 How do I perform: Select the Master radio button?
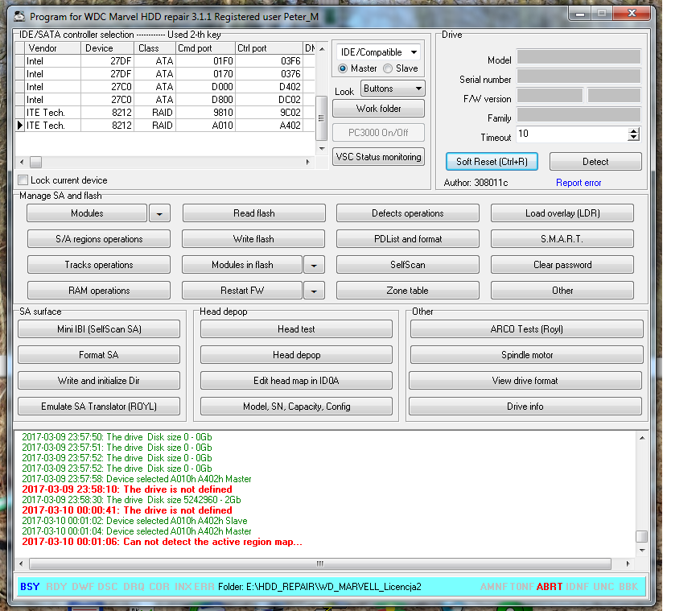tap(343, 68)
